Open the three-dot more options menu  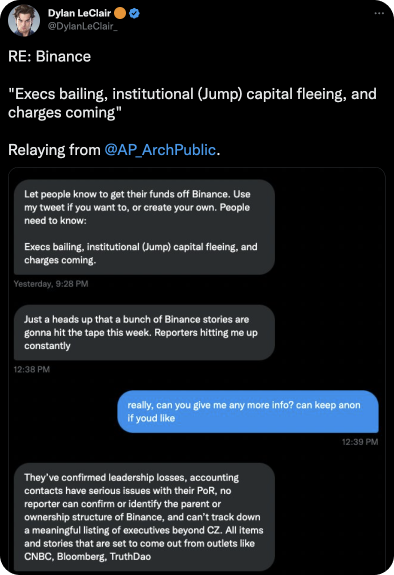[x=379, y=13]
